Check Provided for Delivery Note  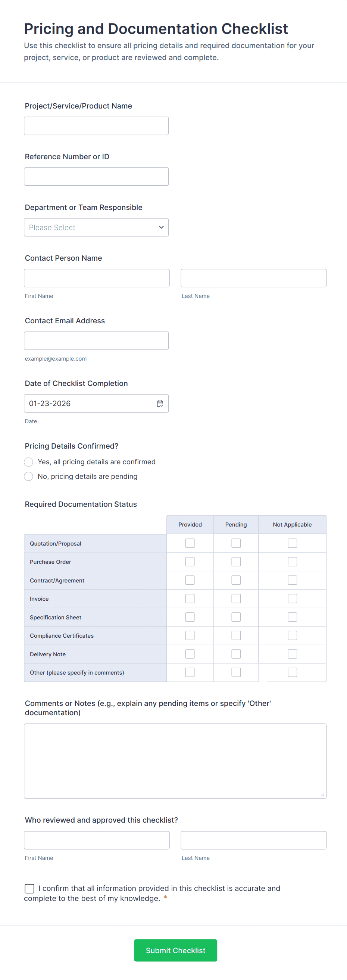click(190, 654)
